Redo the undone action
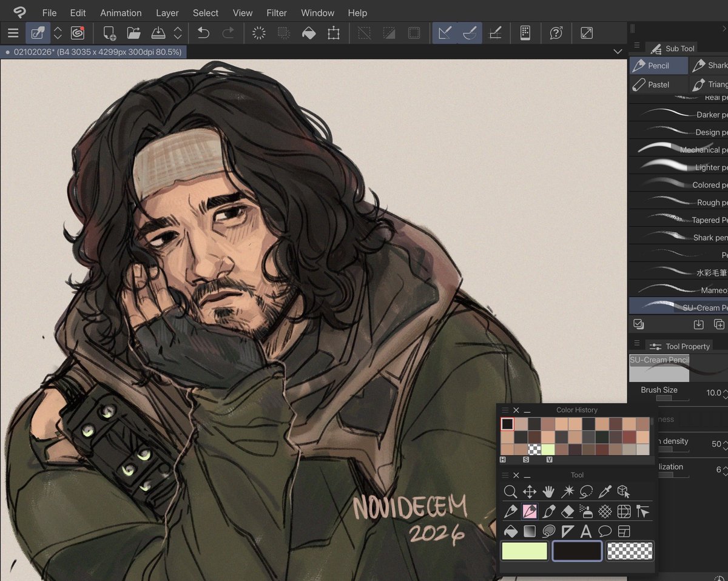The image size is (728, 581). [228, 33]
